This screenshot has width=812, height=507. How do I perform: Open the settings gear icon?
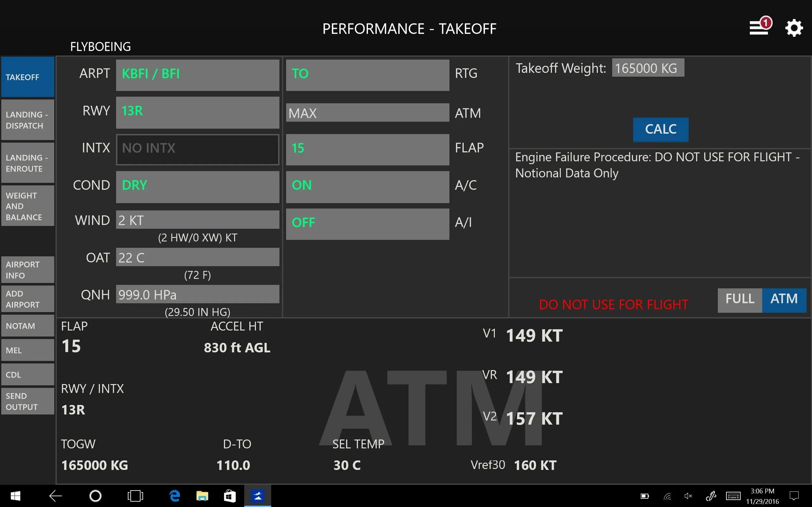(x=794, y=28)
